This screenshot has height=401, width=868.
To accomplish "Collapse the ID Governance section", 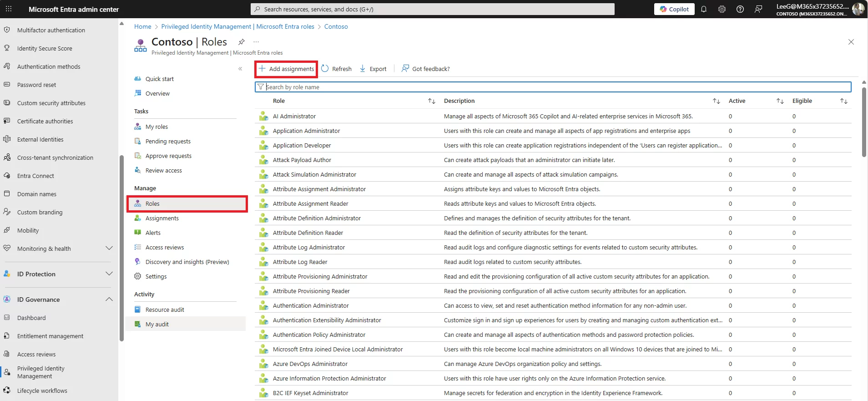I will pos(109,299).
